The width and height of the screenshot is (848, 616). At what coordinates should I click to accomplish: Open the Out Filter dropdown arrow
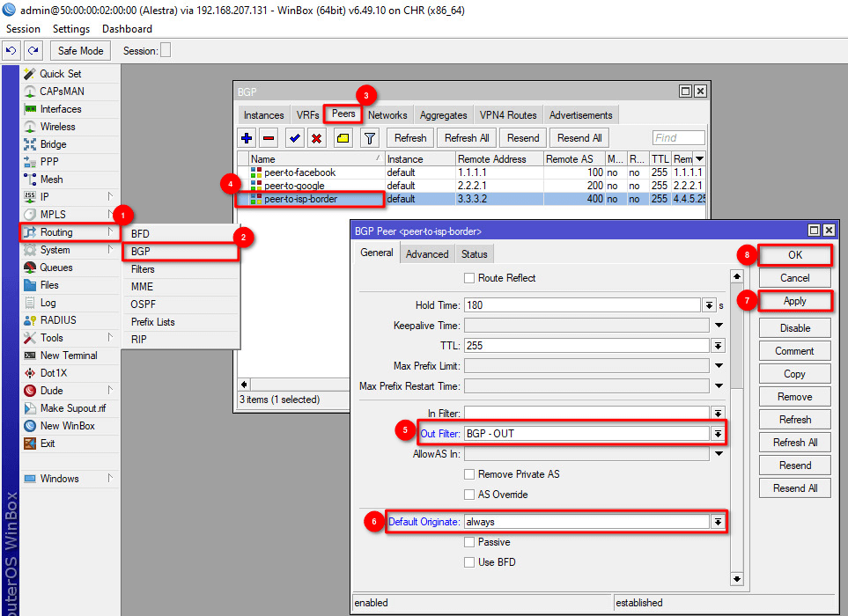[718, 433]
